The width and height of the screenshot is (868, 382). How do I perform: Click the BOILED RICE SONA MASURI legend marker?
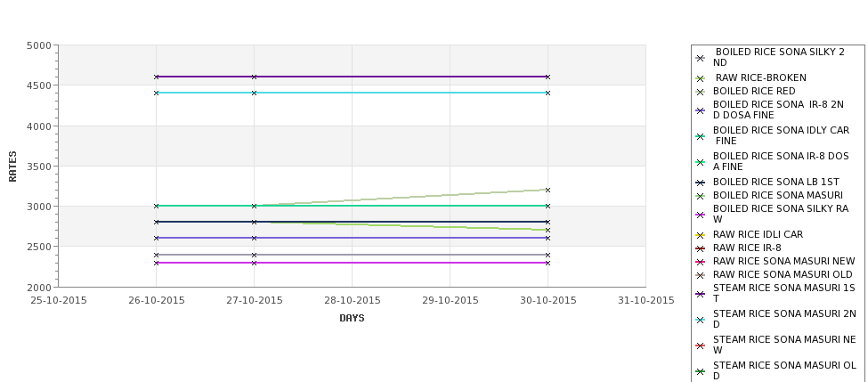tap(701, 195)
